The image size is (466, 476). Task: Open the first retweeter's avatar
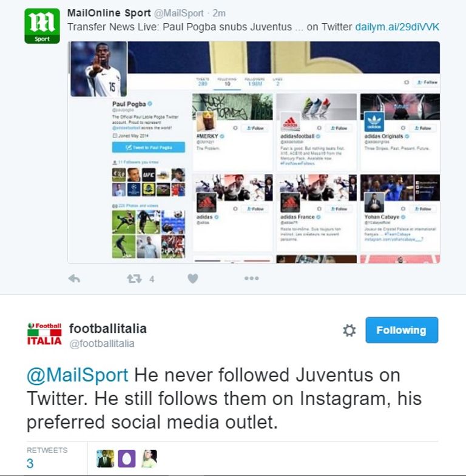click(106, 458)
